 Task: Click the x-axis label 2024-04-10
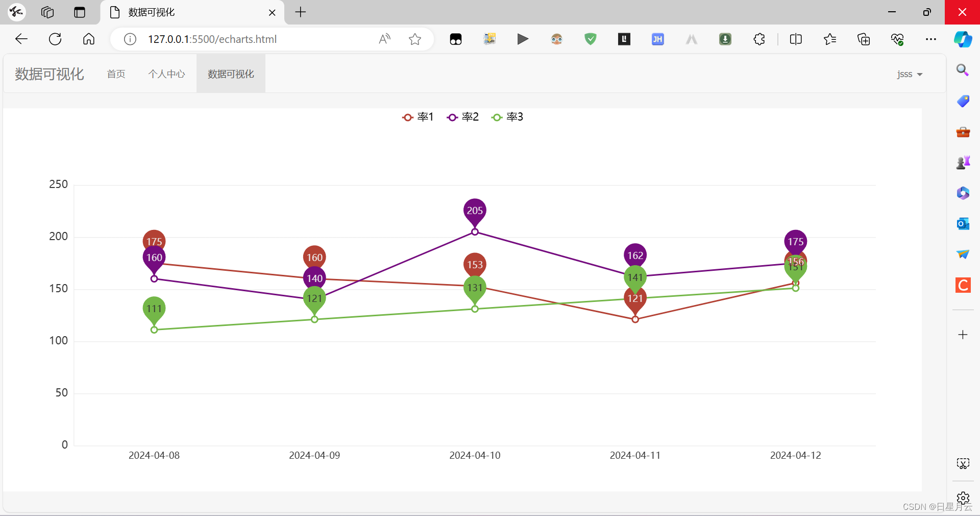(x=475, y=455)
